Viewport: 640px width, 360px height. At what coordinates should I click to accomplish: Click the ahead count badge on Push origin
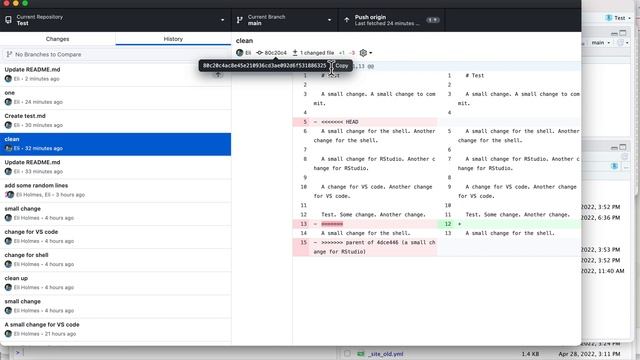point(433,20)
